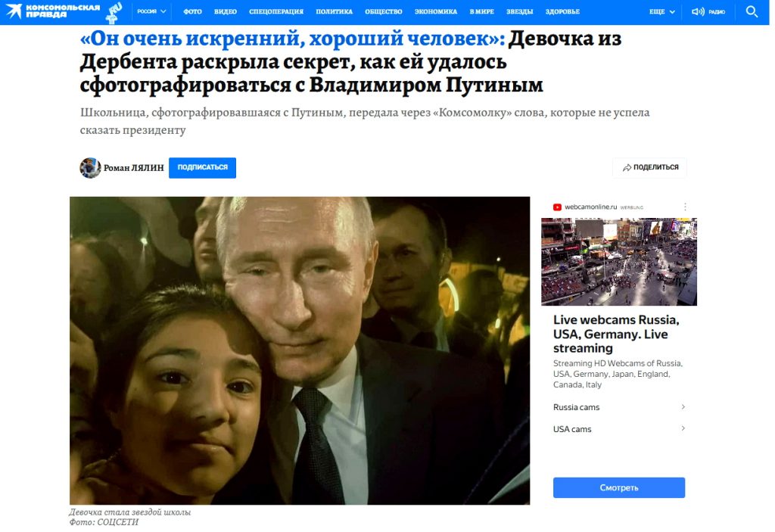Open the Политика menu section
775x532 pixels.
click(x=334, y=11)
